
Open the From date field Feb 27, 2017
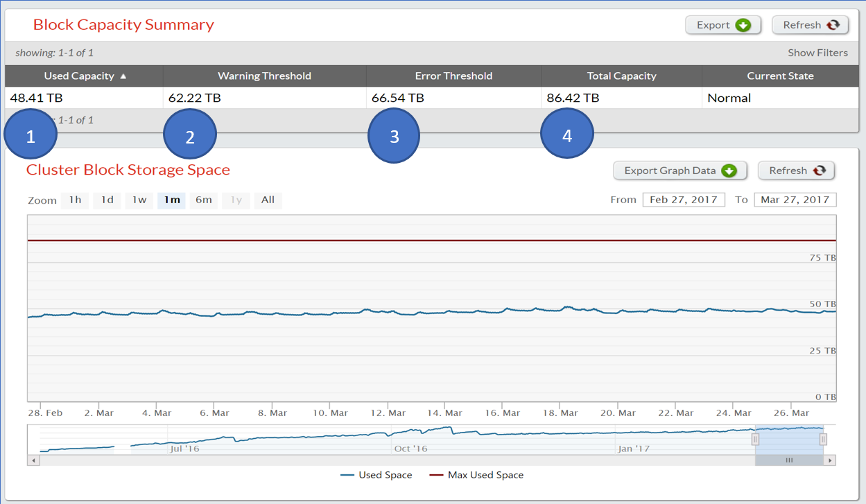(x=684, y=200)
